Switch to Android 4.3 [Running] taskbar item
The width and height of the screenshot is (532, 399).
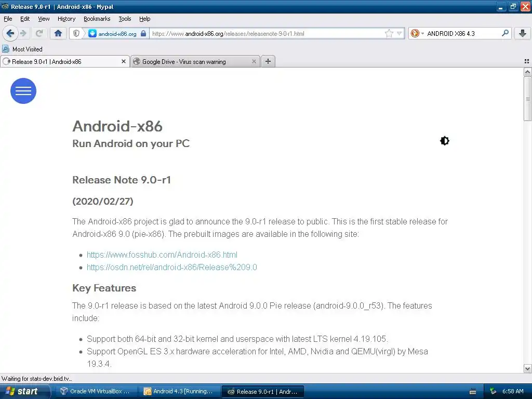point(179,391)
